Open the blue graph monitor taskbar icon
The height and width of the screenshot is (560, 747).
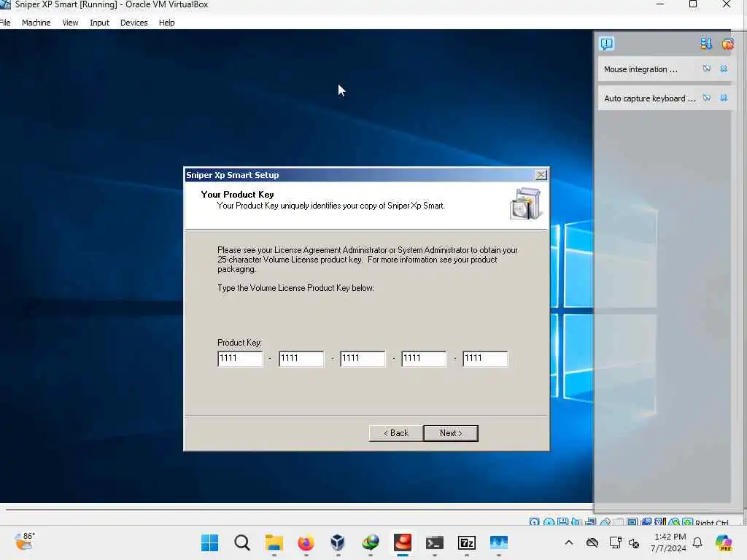pos(499,542)
